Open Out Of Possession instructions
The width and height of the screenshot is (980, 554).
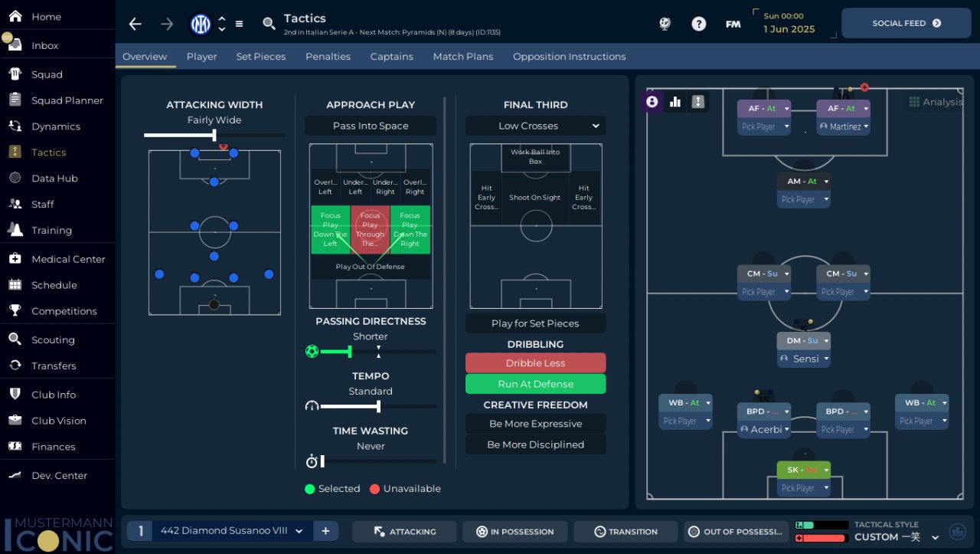tap(736, 532)
